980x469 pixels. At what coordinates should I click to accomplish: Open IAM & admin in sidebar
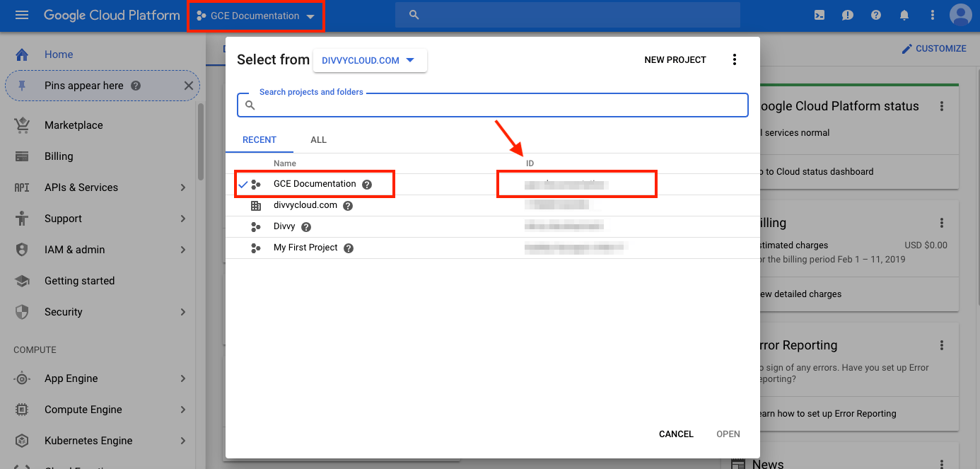pyautogui.click(x=74, y=250)
